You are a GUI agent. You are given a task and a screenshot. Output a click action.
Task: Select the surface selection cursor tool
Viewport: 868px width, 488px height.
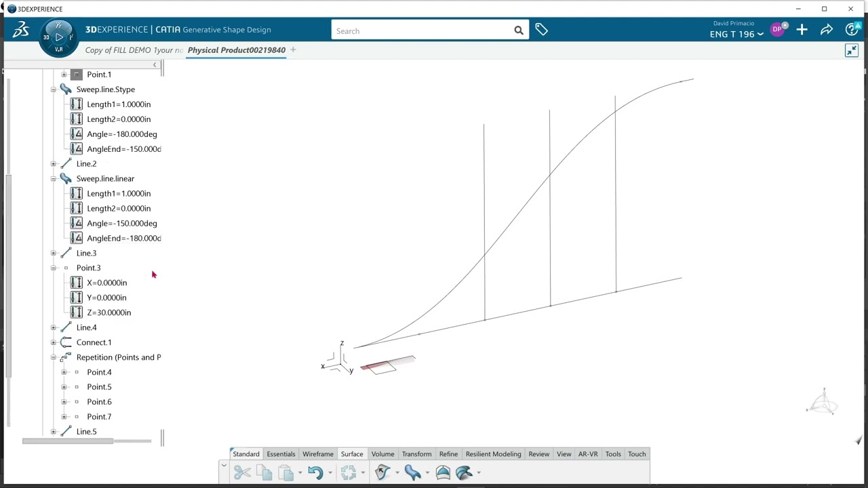tap(382, 472)
